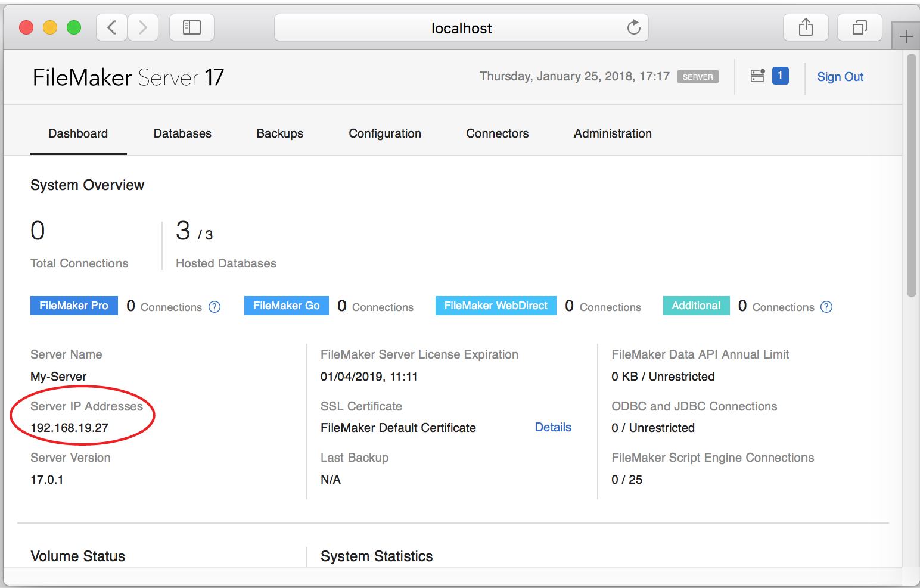Open the Share menu in Safari
This screenshot has height=588, width=920.
pos(806,27)
